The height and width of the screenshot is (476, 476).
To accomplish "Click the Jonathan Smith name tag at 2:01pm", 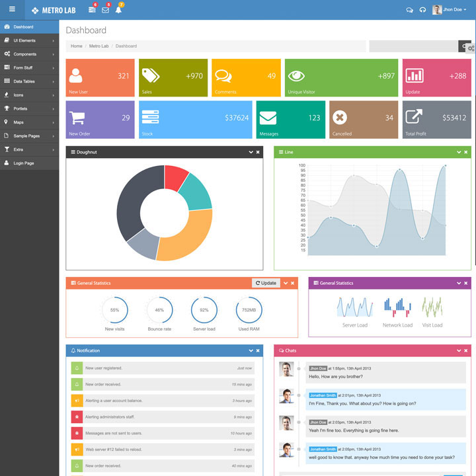I will tap(323, 395).
